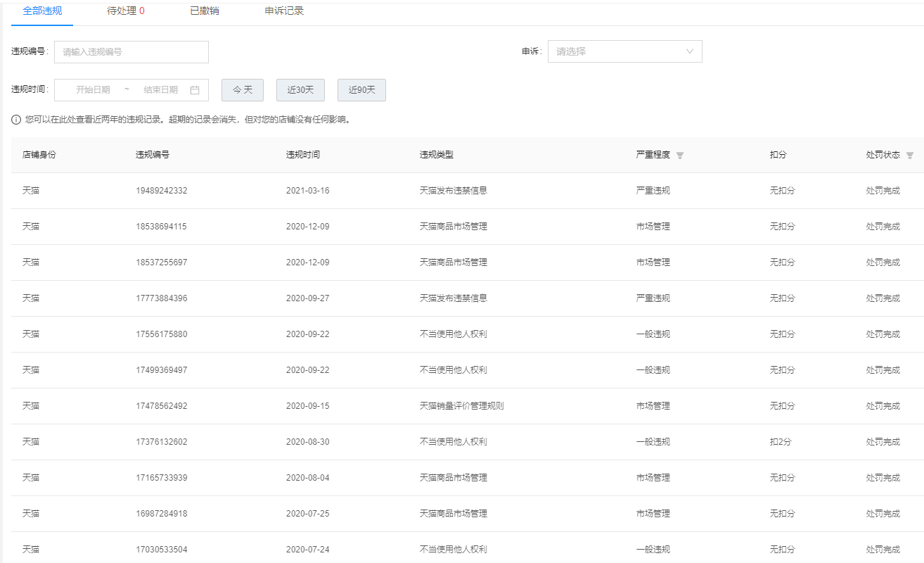Select violation number 17165733939
Viewport: 924px width, 563px height.
tap(162, 478)
